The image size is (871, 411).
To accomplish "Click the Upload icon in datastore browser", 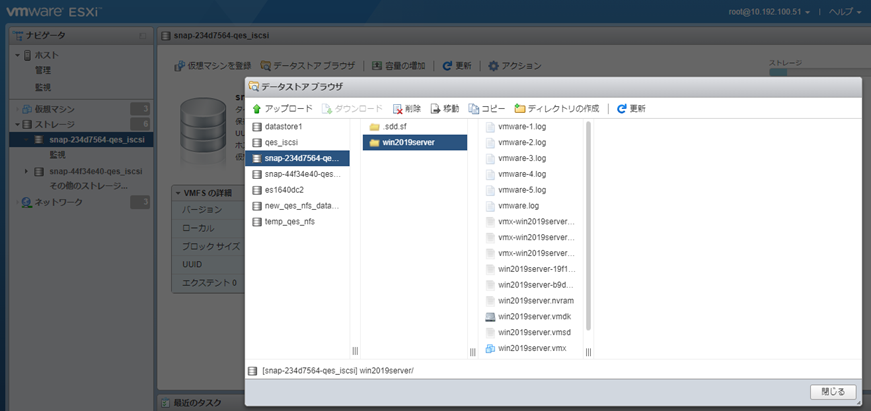I will (x=257, y=108).
